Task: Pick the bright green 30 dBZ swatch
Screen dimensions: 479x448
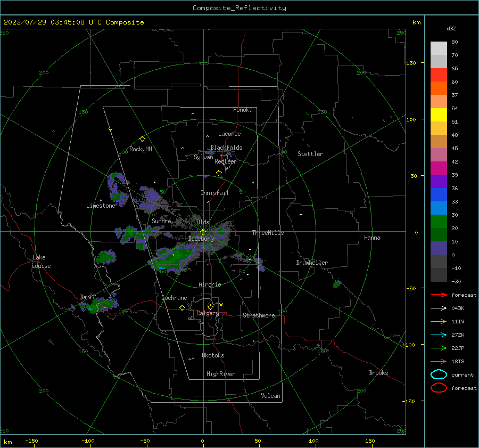Action: pyautogui.click(x=439, y=222)
